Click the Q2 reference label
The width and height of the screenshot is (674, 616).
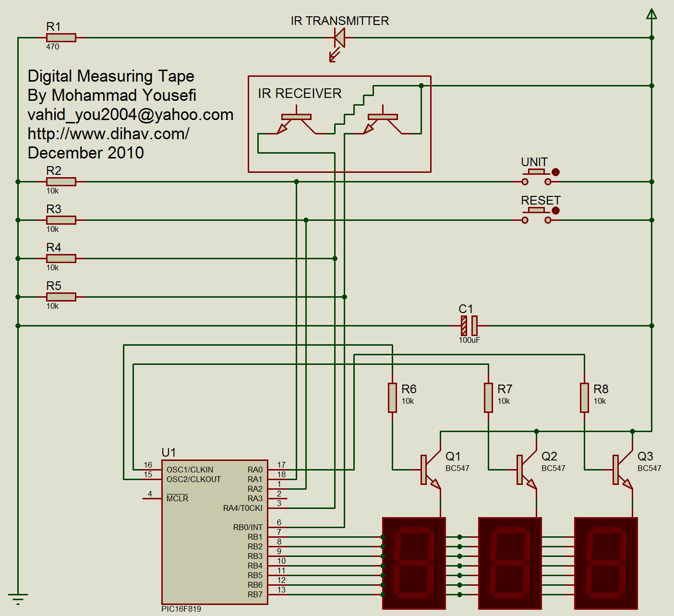coord(549,456)
